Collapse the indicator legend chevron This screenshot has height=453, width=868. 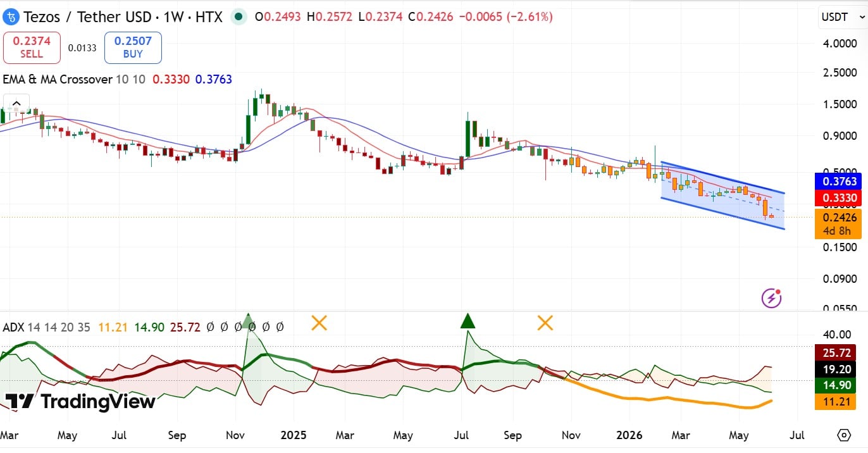pyautogui.click(x=16, y=104)
